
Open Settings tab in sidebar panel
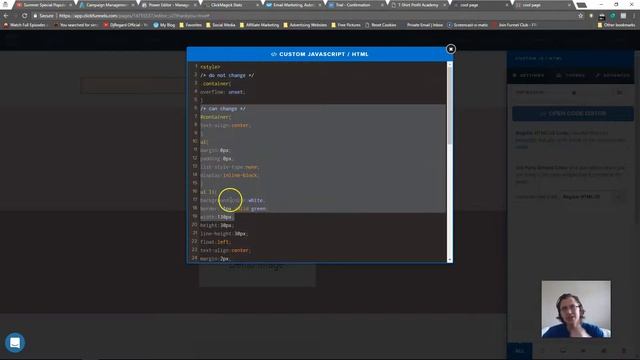[x=529, y=76]
